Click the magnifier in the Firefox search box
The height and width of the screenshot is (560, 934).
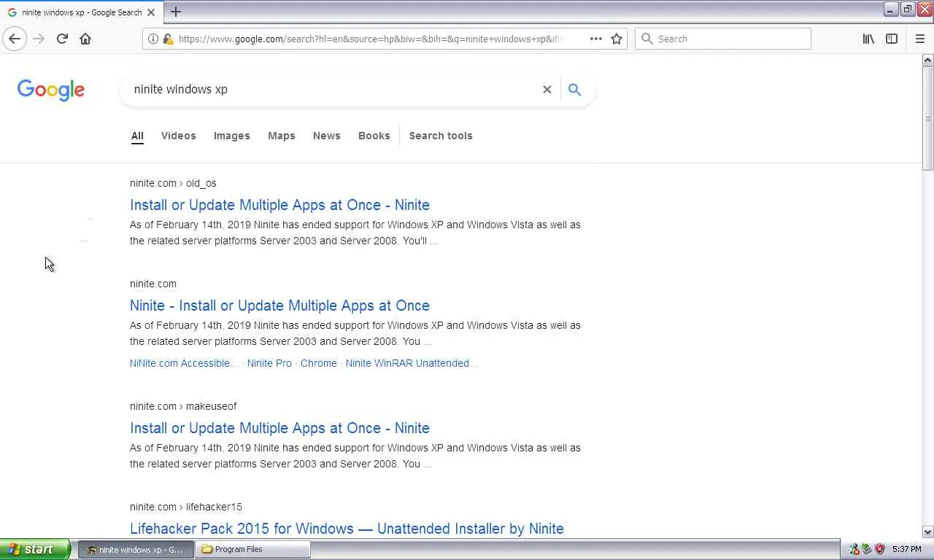(647, 39)
